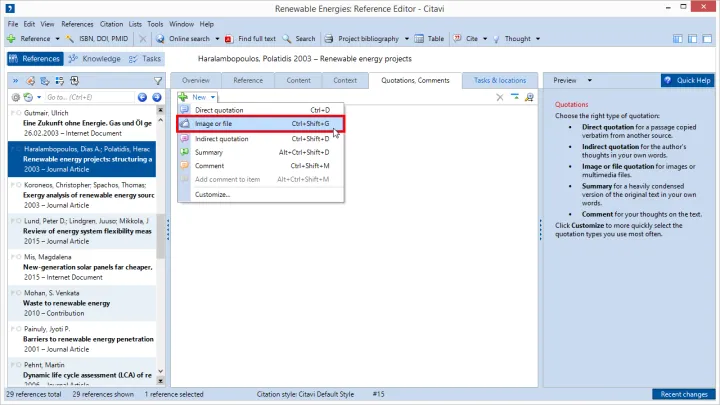Click the Online search globe icon
720x405 pixels.
[x=160, y=39]
